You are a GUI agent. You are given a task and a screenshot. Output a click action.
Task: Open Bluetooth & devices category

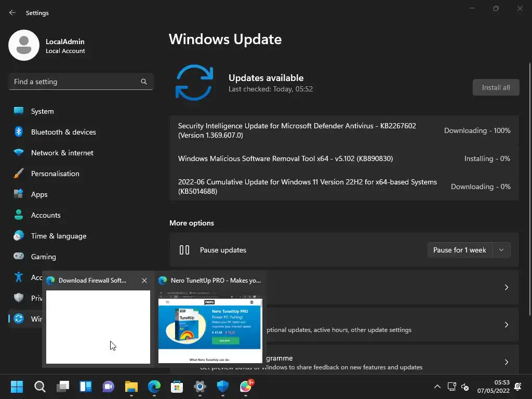81,132
